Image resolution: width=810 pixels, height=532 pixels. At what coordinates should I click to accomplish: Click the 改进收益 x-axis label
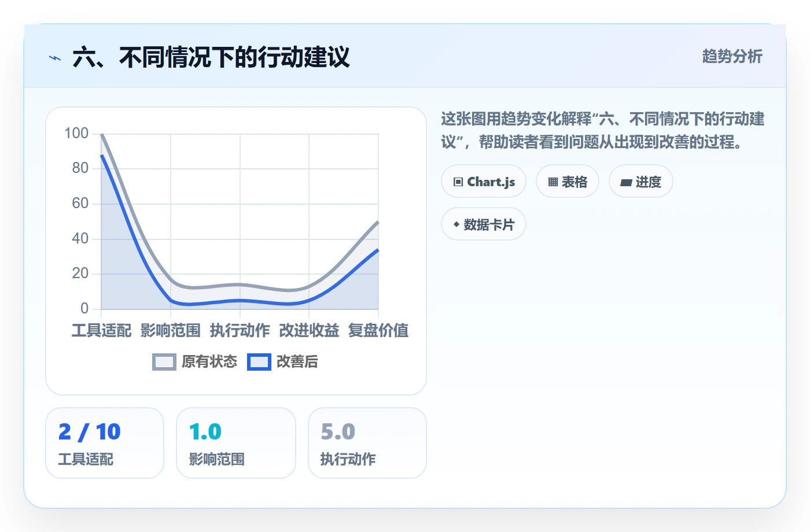(309, 331)
